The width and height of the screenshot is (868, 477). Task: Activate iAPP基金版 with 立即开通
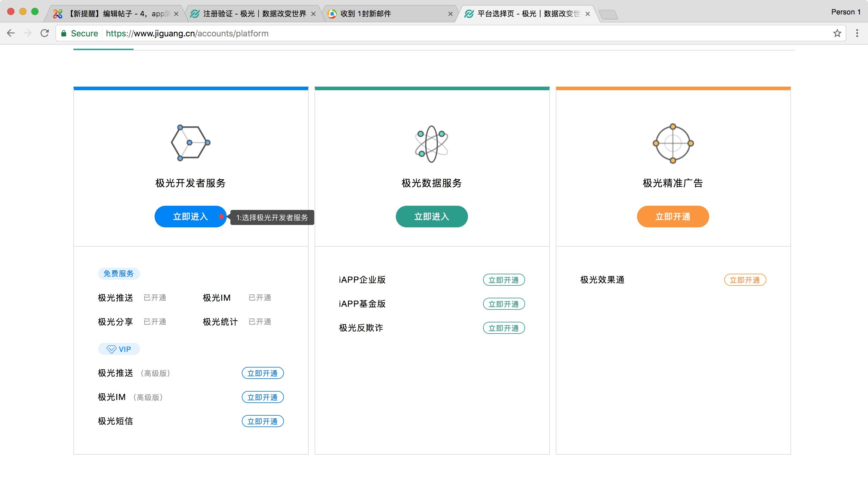[x=504, y=304]
